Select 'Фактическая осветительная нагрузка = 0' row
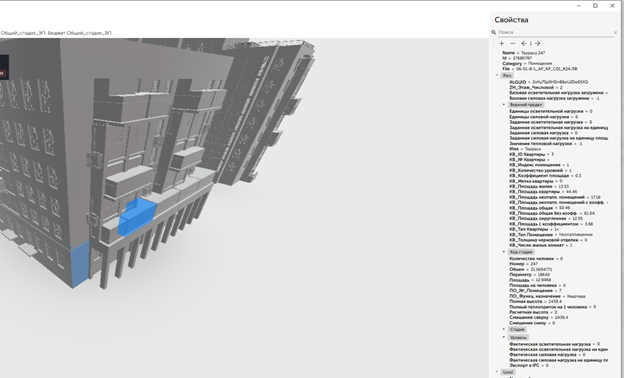The height and width of the screenshot is (378, 624). tap(554, 344)
